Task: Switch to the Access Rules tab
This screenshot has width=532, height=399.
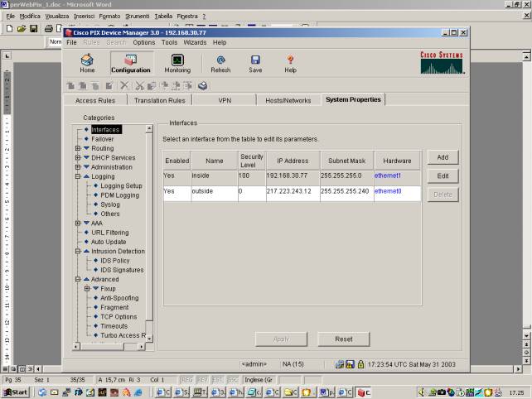Action: [x=95, y=100]
